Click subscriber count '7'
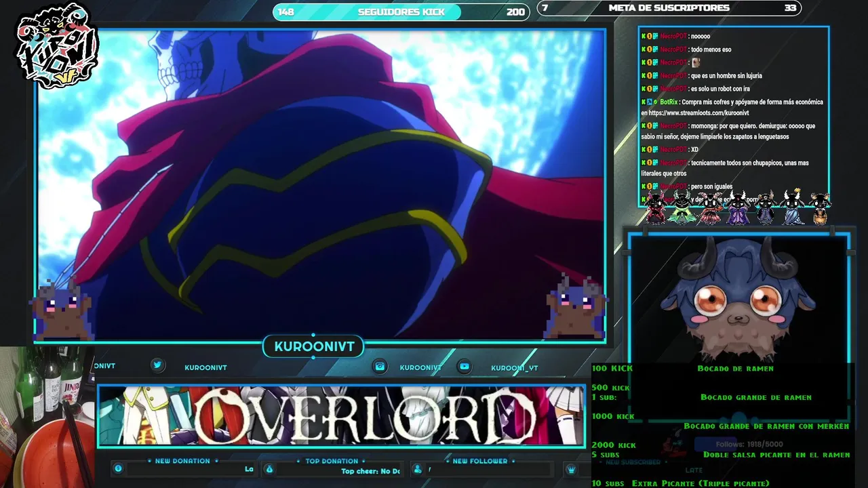Image resolution: width=868 pixels, height=488 pixels. coord(545,8)
